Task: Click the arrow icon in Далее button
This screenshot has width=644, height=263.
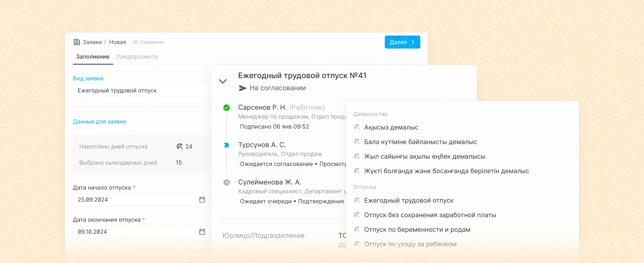Action: pyautogui.click(x=413, y=42)
